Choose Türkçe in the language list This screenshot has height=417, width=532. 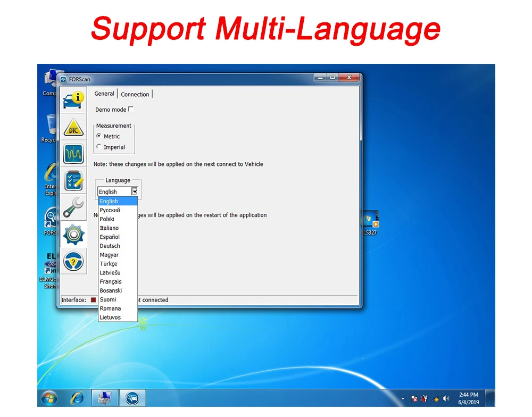118,264
